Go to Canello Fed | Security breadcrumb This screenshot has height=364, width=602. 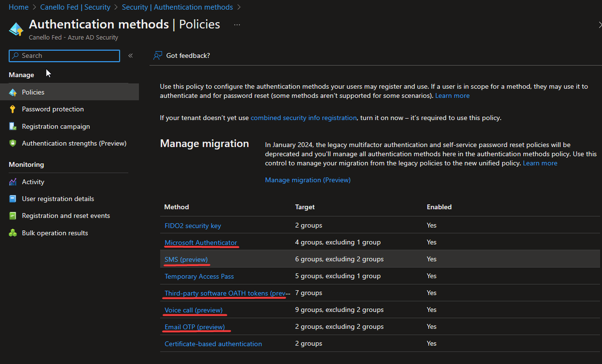tap(75, 7)
